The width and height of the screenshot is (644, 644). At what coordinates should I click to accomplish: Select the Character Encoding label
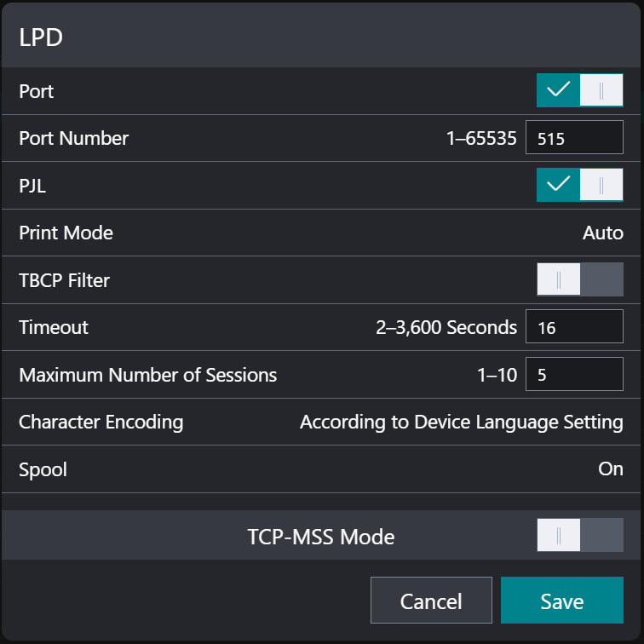tap(101, 422)
